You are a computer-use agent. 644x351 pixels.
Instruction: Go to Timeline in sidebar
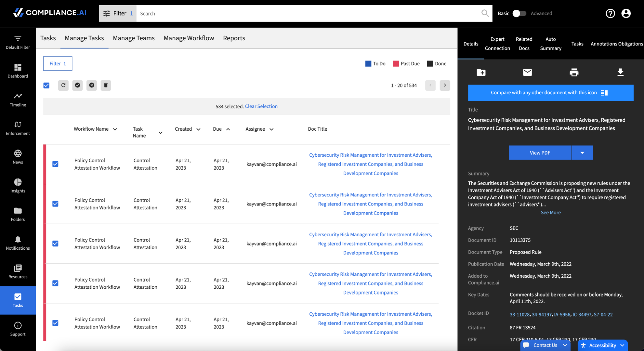[x=18, y=100]
